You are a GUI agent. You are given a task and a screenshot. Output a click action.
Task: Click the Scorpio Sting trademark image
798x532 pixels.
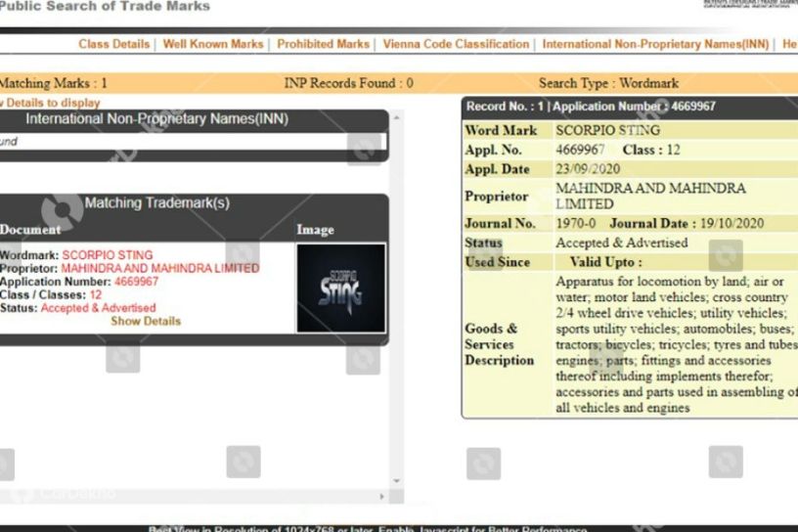click(341, 288)
